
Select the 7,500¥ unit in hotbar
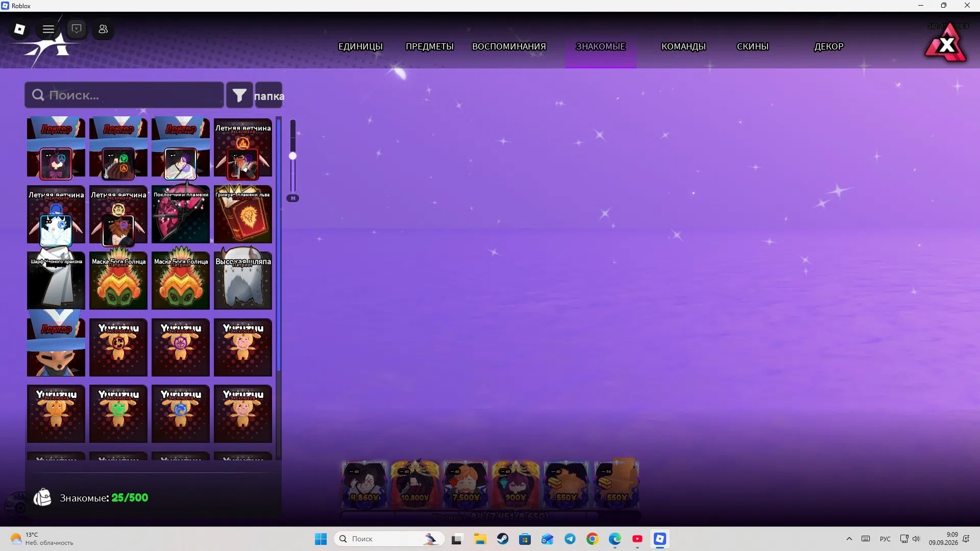[x=465, y=485]
